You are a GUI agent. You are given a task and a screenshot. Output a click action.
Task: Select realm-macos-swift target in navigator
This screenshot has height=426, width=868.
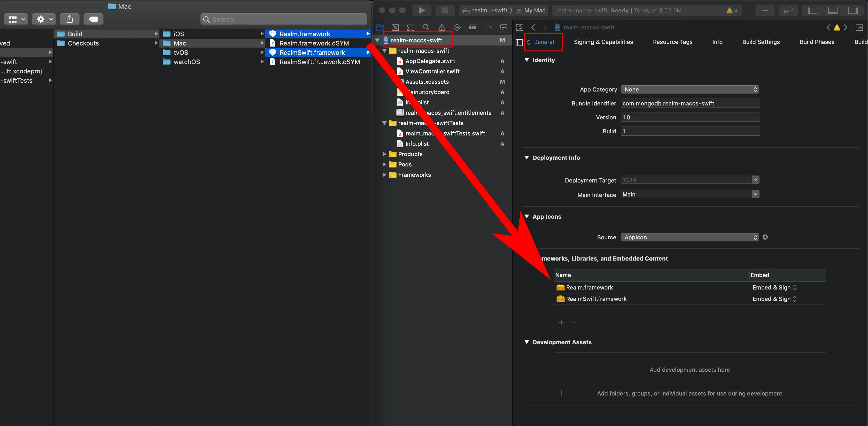415,40
